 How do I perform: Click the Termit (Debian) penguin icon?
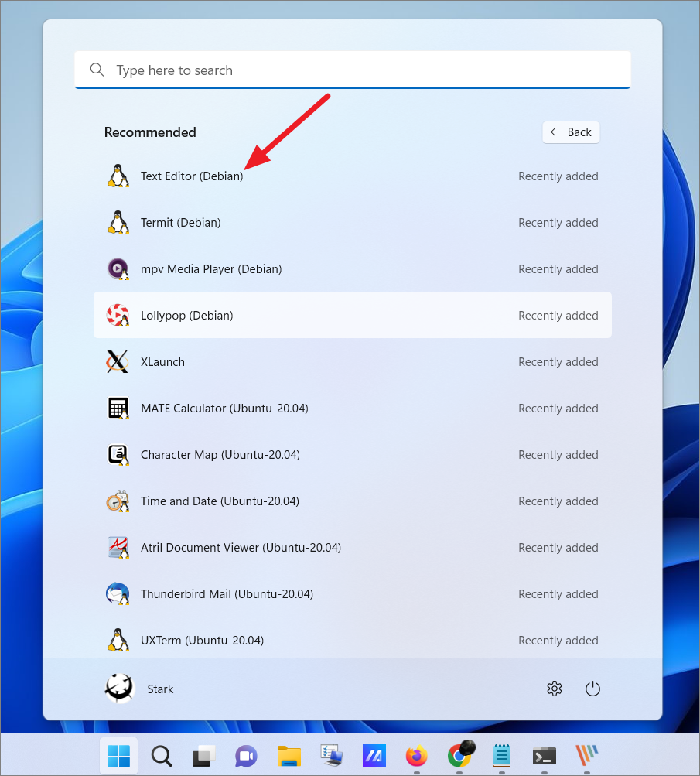coord(118,222)
